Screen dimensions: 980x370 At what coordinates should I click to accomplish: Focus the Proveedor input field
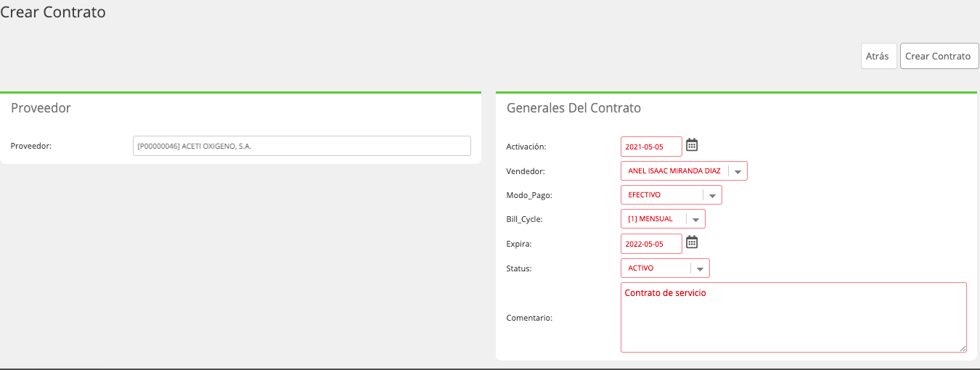(x=302, y=146)
